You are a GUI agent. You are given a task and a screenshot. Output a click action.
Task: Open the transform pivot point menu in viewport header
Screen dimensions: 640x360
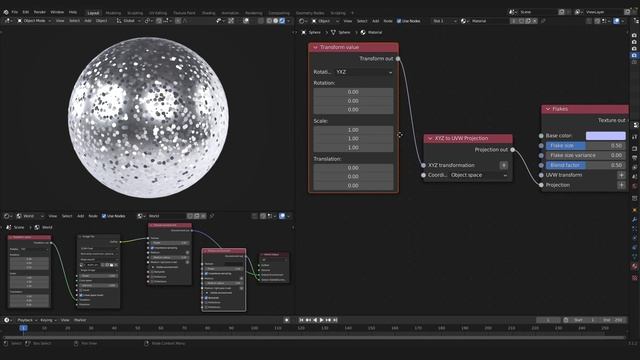tap(148, 21)
